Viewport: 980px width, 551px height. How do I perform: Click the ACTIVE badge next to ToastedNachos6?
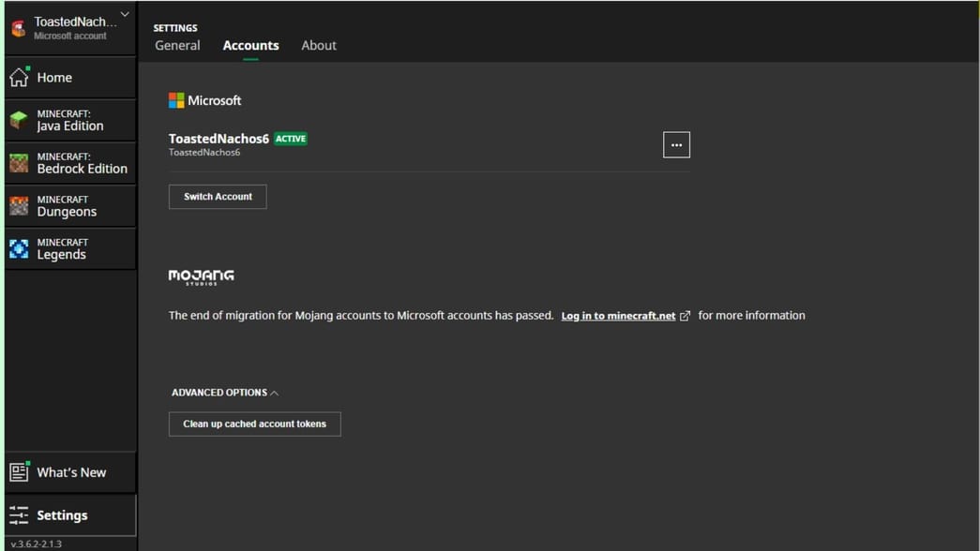pyautogui.click(x=291, y=138)
